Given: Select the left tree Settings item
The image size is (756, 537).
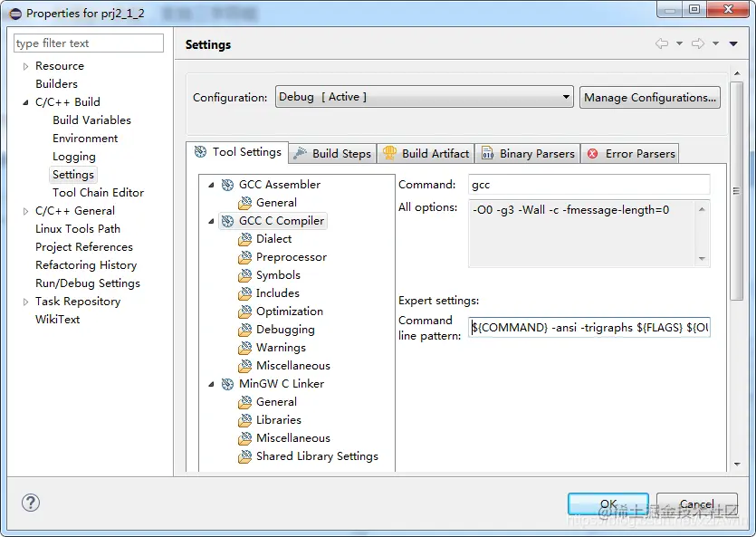Looking at the screenshot, I should pos(72,175).
